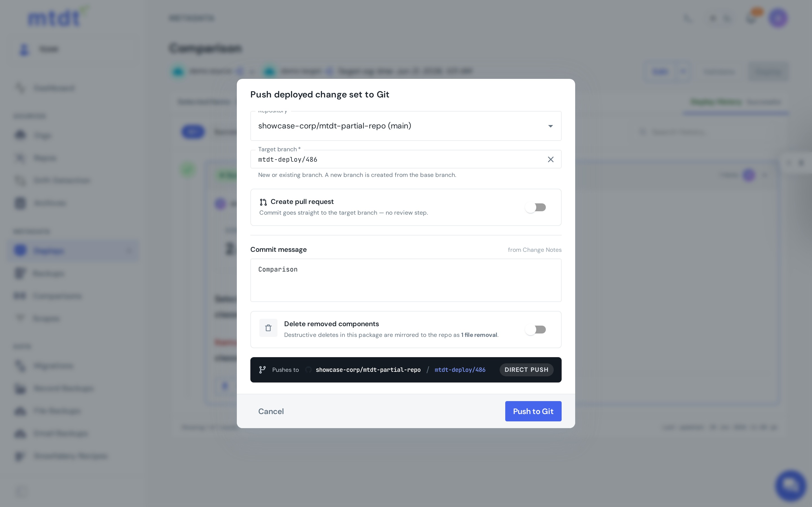Click the user avatar in top right corner

point(778,18)
